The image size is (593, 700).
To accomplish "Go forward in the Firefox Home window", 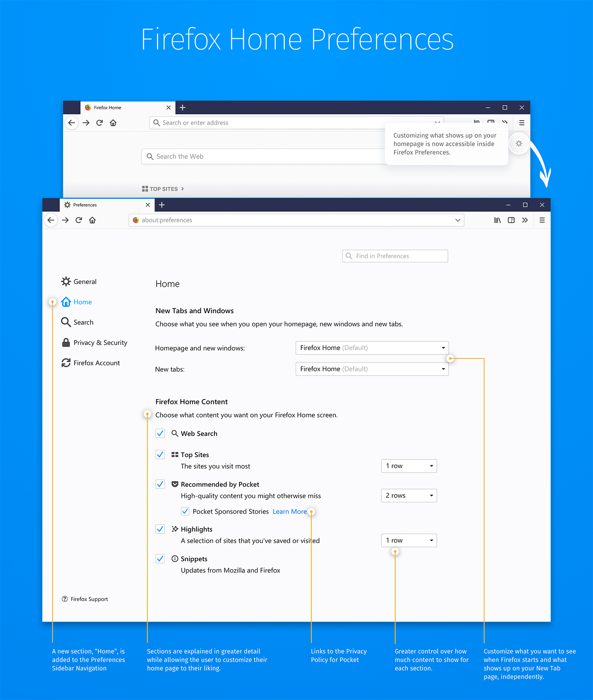I will (86, 123).
